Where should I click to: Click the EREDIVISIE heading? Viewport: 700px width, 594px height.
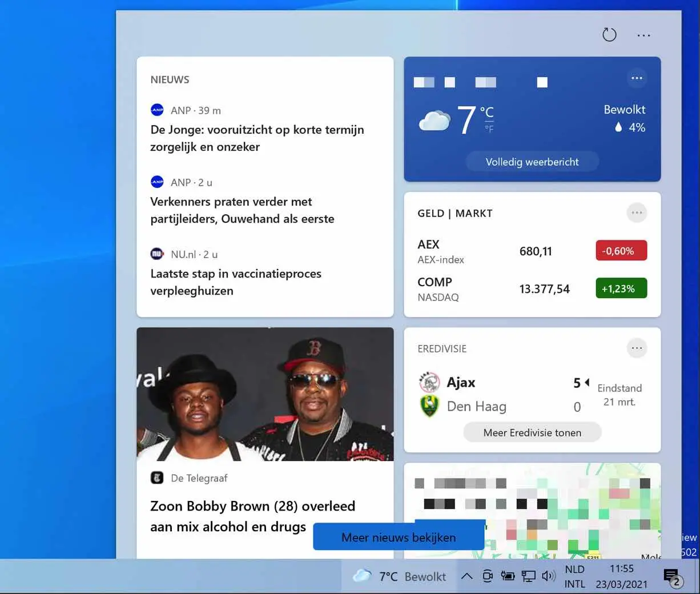tap(442, 348)
